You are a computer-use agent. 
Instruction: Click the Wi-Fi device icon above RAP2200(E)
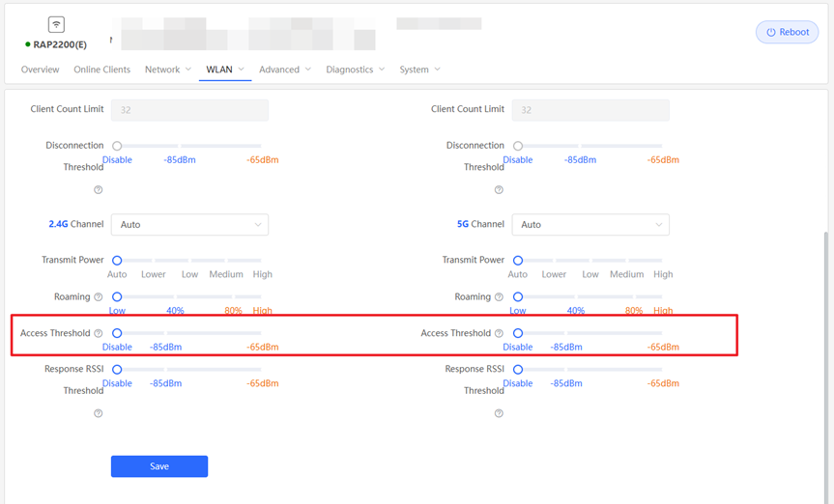coord(56,24)
